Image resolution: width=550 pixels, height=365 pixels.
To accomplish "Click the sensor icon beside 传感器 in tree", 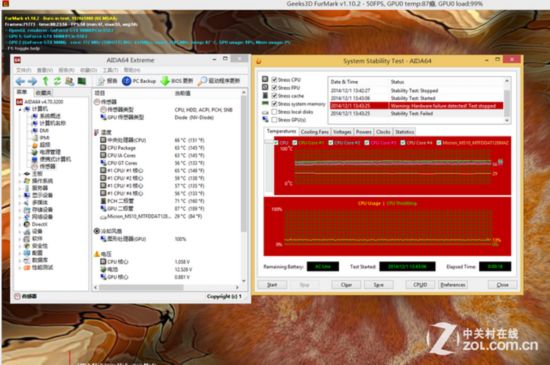I will point(34,167).
